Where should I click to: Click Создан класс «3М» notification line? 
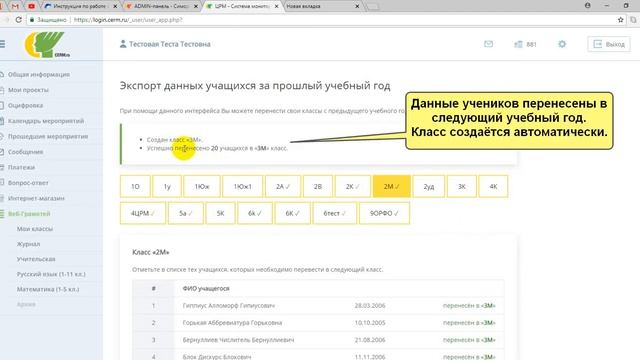174,140
